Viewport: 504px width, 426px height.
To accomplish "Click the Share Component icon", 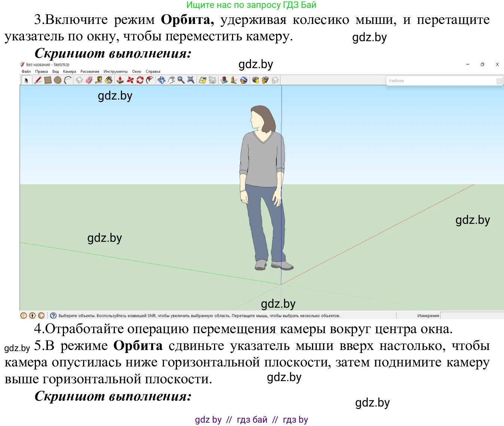I will (x=275, y=80).
